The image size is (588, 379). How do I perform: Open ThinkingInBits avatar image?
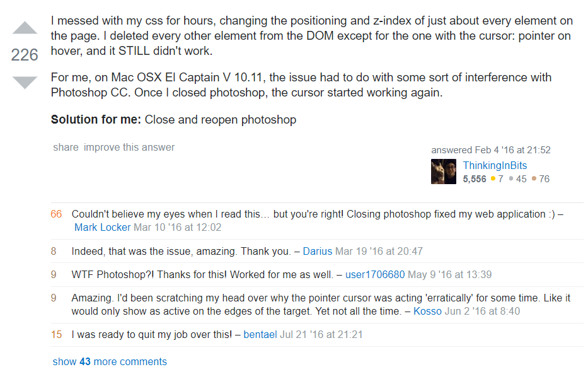click(444, 172)
